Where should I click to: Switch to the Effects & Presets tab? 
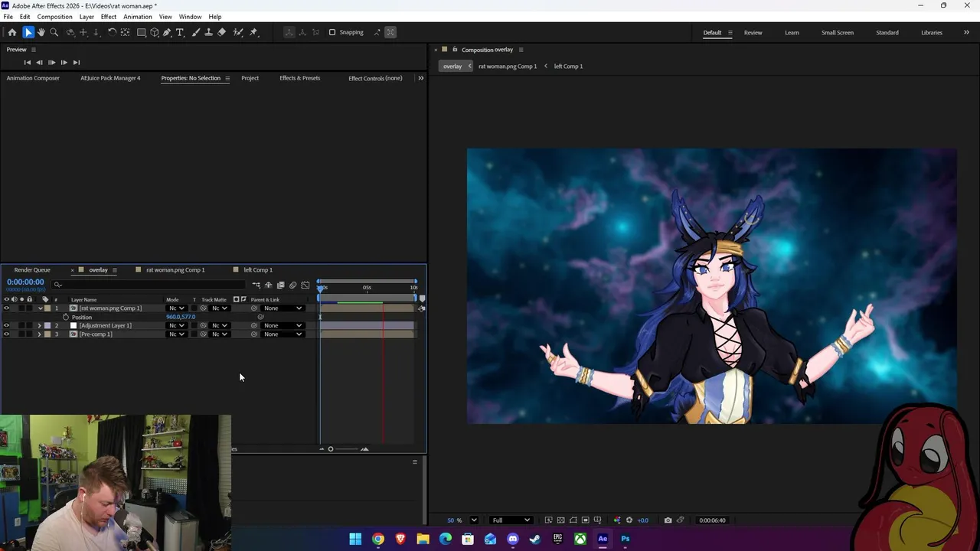click(299, 78)
